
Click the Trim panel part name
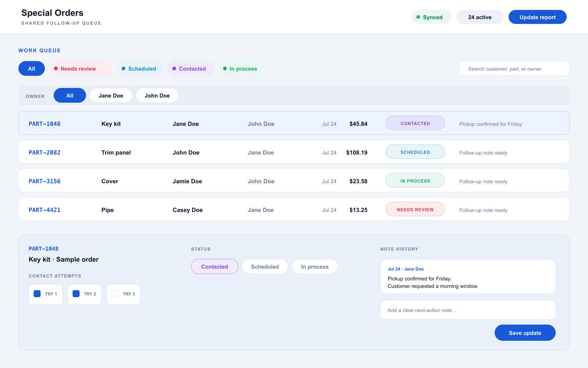coord(116,152)
